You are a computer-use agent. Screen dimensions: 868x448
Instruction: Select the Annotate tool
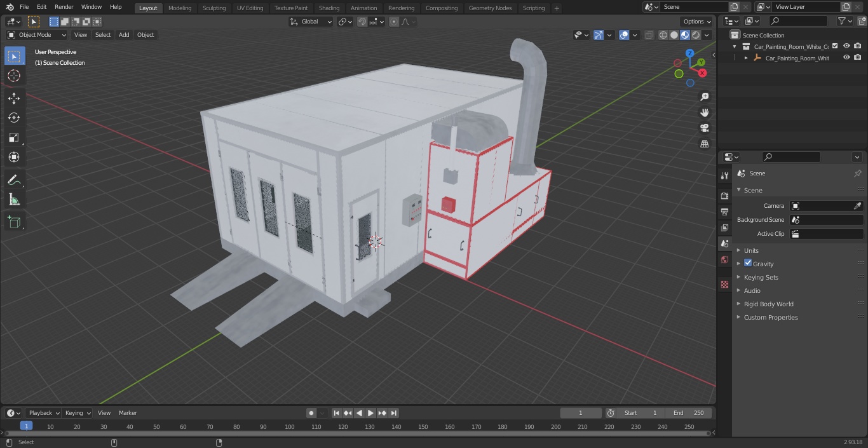pos(14,180)
